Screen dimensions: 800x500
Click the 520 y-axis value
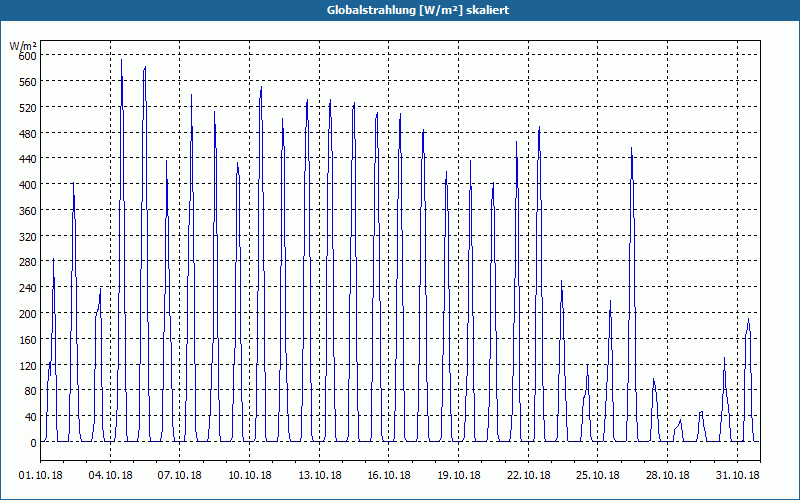coord(28,107)
